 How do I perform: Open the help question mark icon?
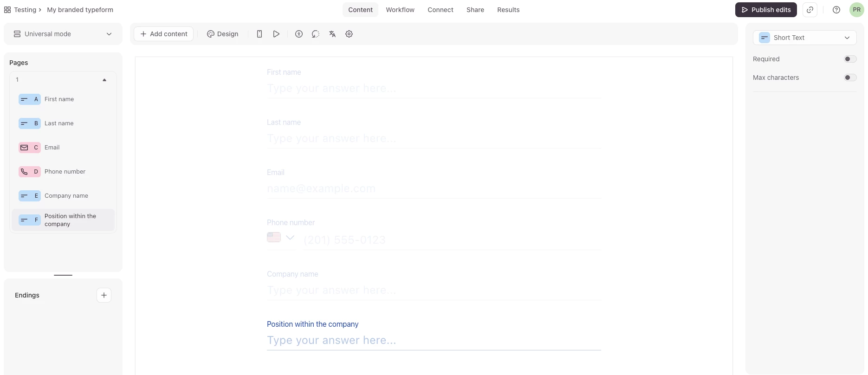pyautogui.click(x=836, y=10)
